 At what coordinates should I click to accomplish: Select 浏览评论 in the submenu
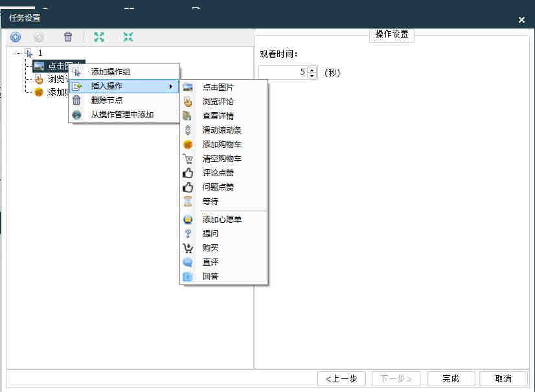(x=224, y=102)
